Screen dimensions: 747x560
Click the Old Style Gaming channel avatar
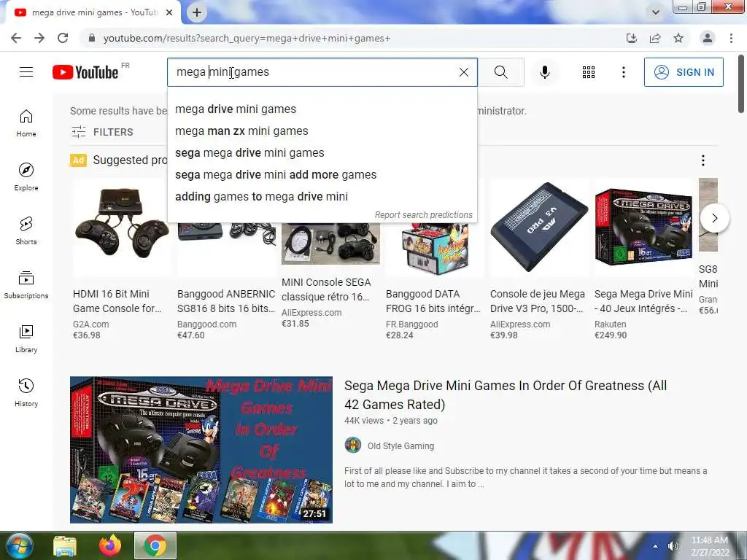[x=352, y=446]
